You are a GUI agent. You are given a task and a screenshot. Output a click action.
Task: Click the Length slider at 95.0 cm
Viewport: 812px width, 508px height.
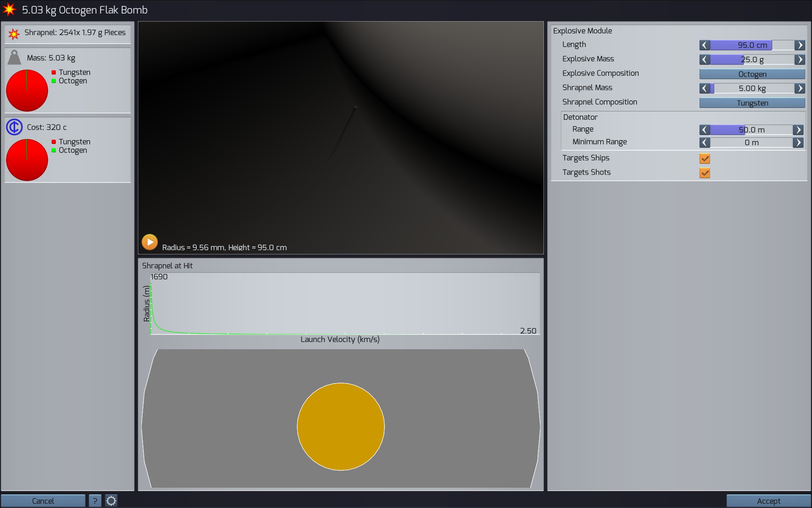point(752,45)
